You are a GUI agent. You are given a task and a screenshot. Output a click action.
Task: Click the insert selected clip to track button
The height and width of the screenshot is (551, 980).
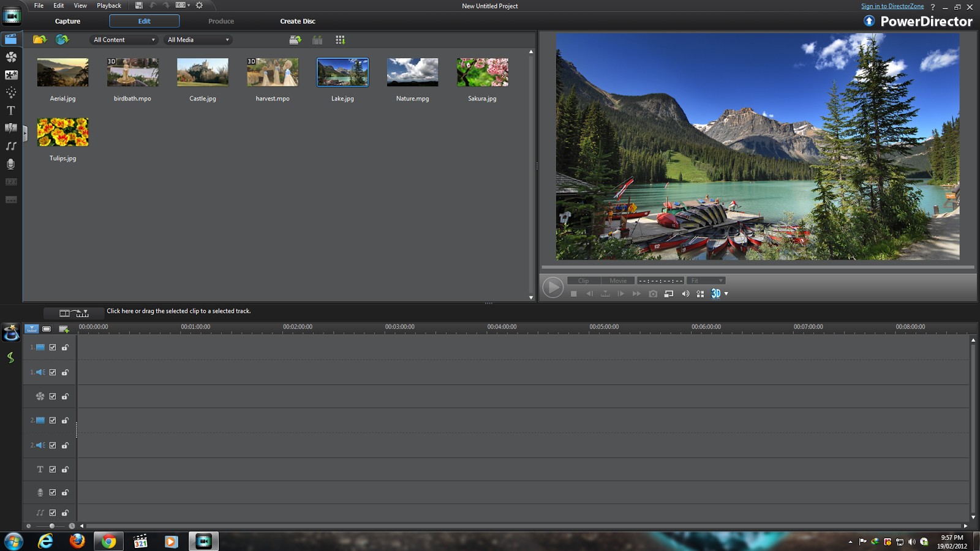point(74,313)
